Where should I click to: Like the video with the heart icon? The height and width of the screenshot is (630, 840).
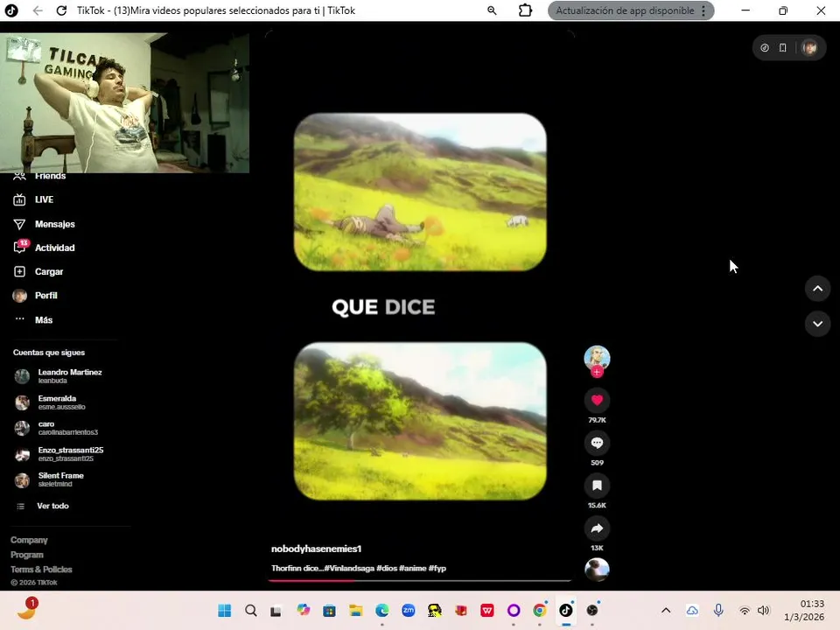point(597,400)
